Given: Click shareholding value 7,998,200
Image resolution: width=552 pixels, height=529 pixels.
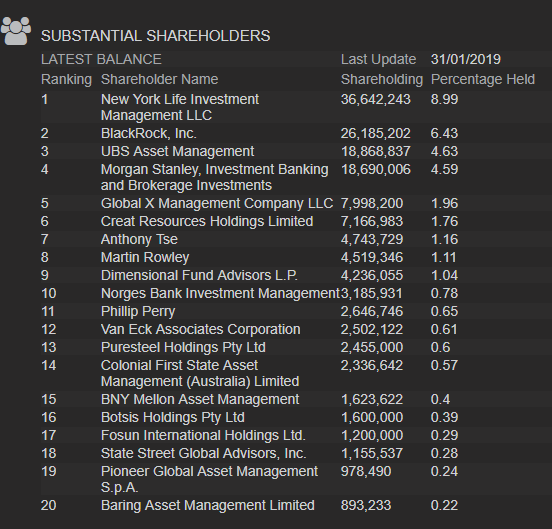Looking at the screenshot, I should click(x=372, y=204).
